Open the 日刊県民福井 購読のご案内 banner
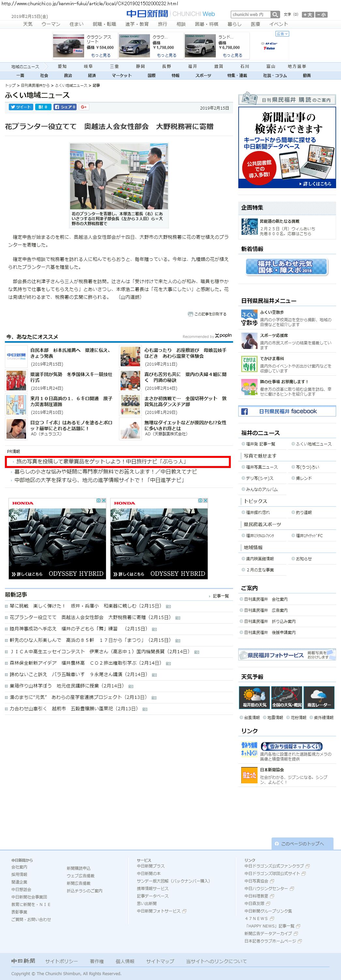Screen dimensions: 341x980 click(x=287, y=99)
